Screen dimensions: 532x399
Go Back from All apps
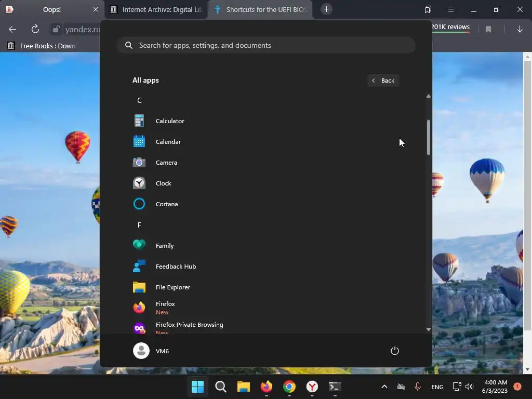(383, 81)
